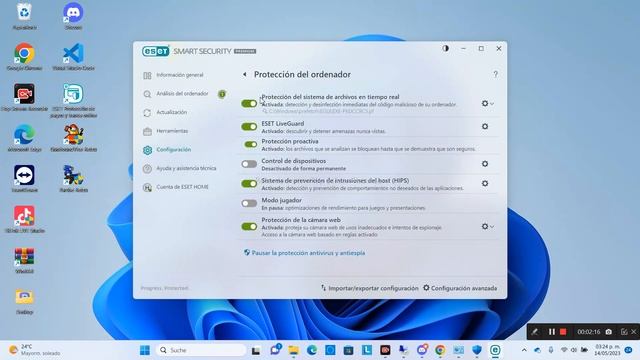Open WinRAR desktop icon
640x360 pixels.
tap(24, 260)
